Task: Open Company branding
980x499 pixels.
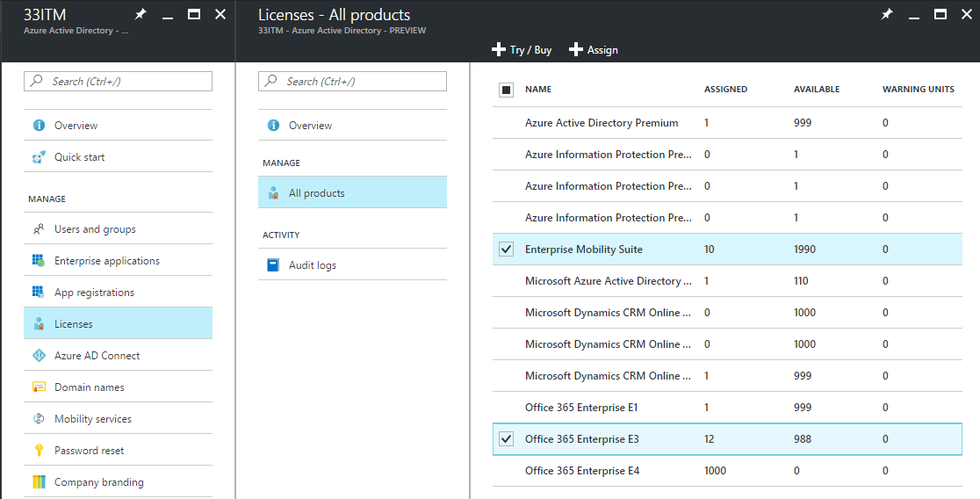Action: click(119, 482)
